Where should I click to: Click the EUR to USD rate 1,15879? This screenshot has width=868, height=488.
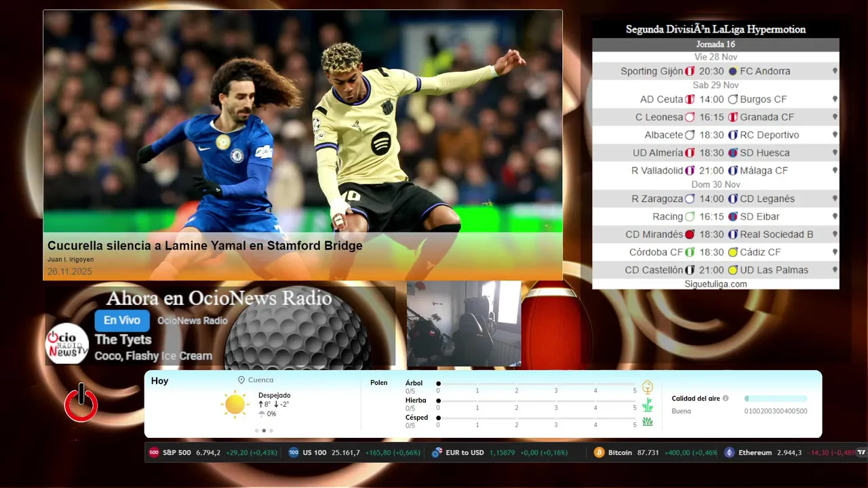[x=502, y=452]
